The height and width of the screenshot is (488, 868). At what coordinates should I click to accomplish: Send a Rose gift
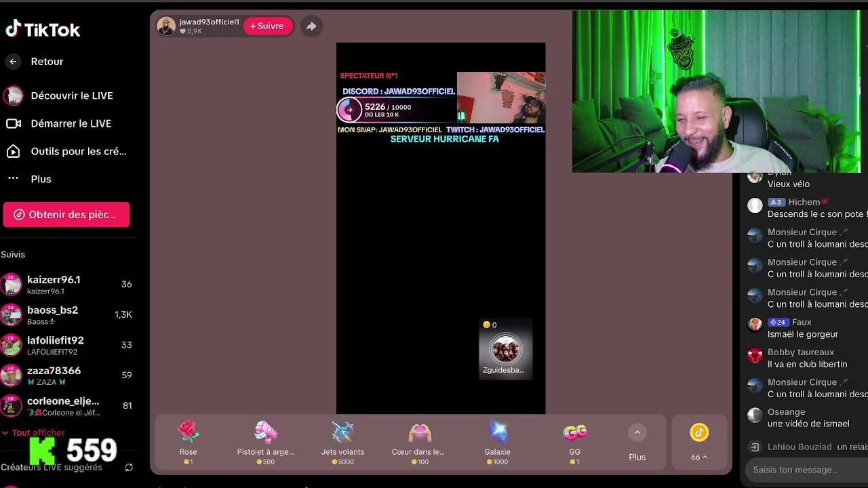pos(189,443)
